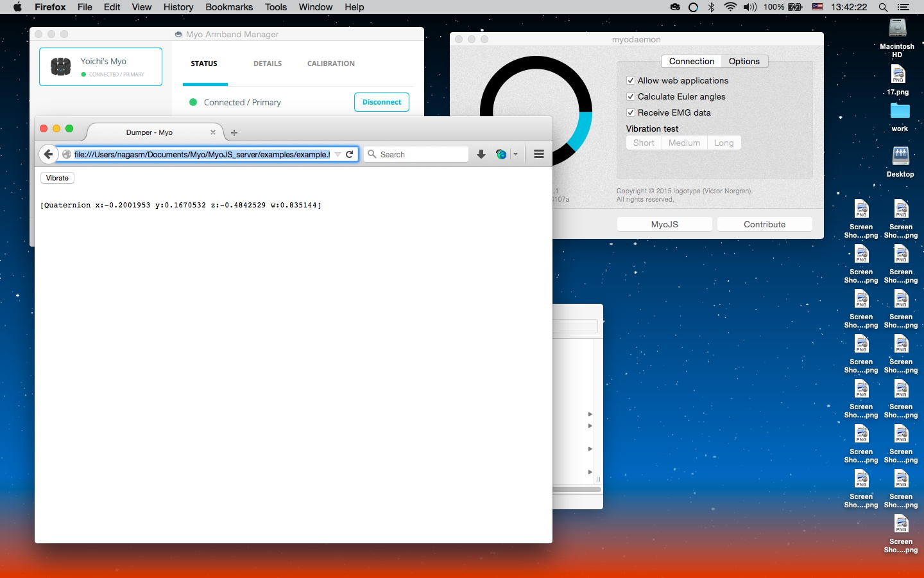
Task: Open the Bookmarks menu
Action: (x=228, y=7)
